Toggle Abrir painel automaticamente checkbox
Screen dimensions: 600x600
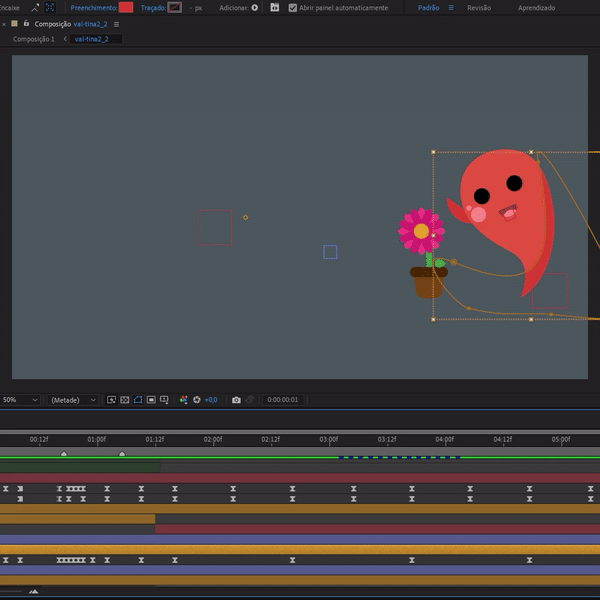pyautogui.click(x=292, y=7)
